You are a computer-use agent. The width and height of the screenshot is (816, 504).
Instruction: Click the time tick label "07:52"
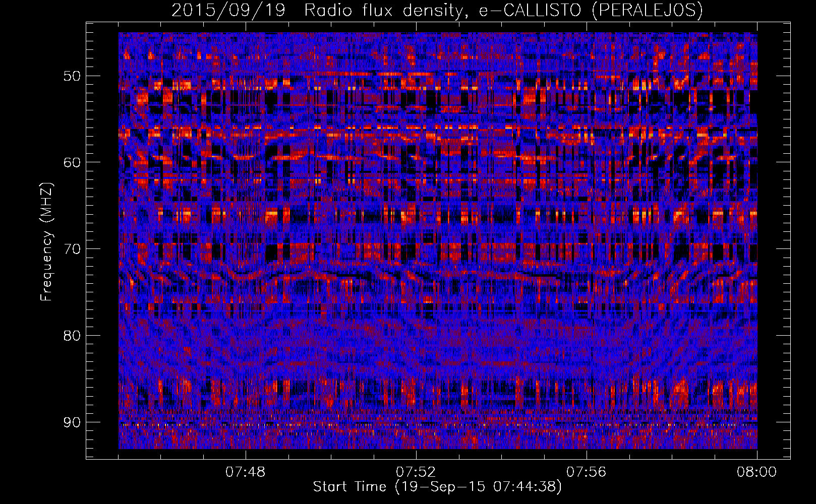(416, 472)
